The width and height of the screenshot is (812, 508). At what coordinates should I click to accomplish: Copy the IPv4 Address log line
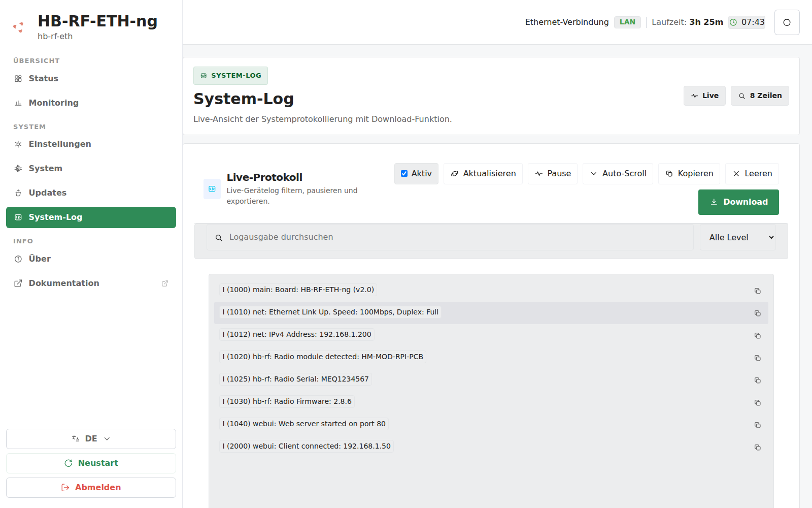coord(757,336)
